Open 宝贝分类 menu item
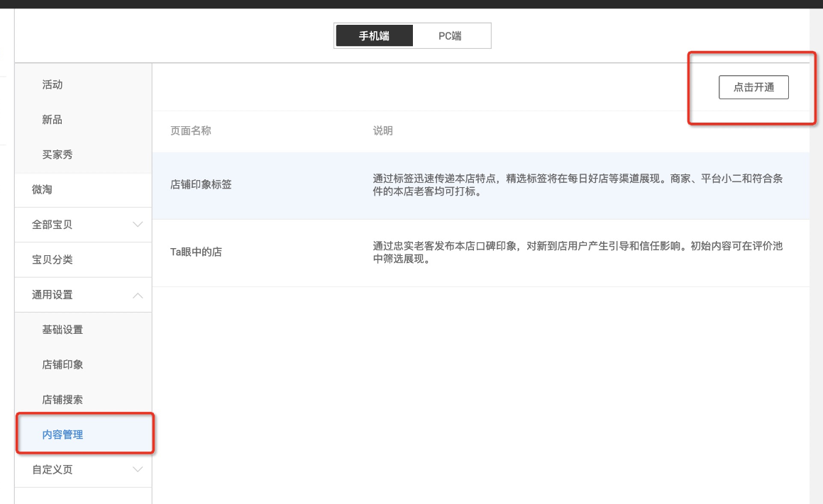This screenshot has height=504, width=823. 53,259
